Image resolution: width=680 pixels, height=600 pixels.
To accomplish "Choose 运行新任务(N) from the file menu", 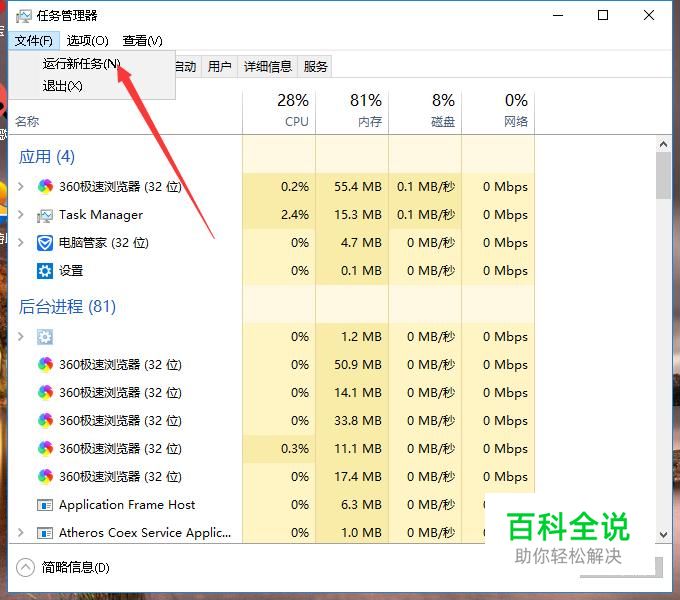I will 81,64.
